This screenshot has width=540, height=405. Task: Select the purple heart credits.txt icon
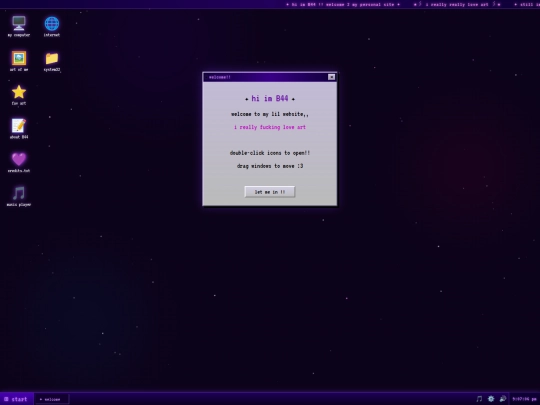[19, 162]
